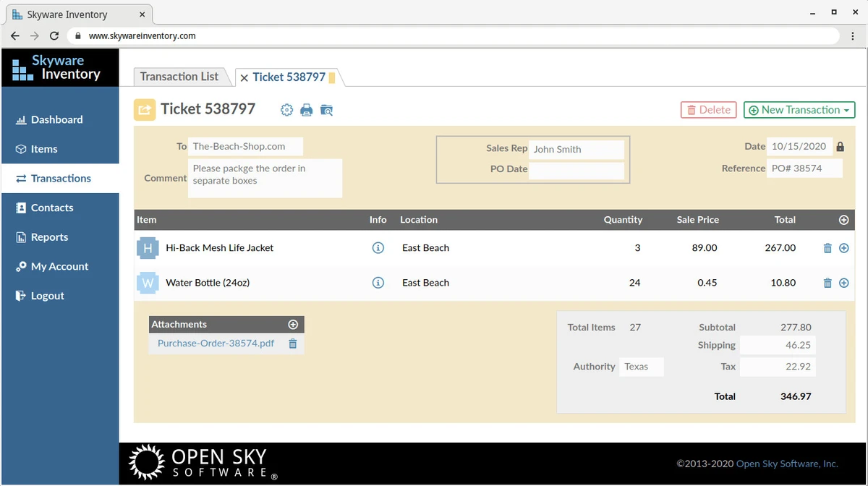Print Ticket 538797 using the printer icon

click(x=306, y=109)
